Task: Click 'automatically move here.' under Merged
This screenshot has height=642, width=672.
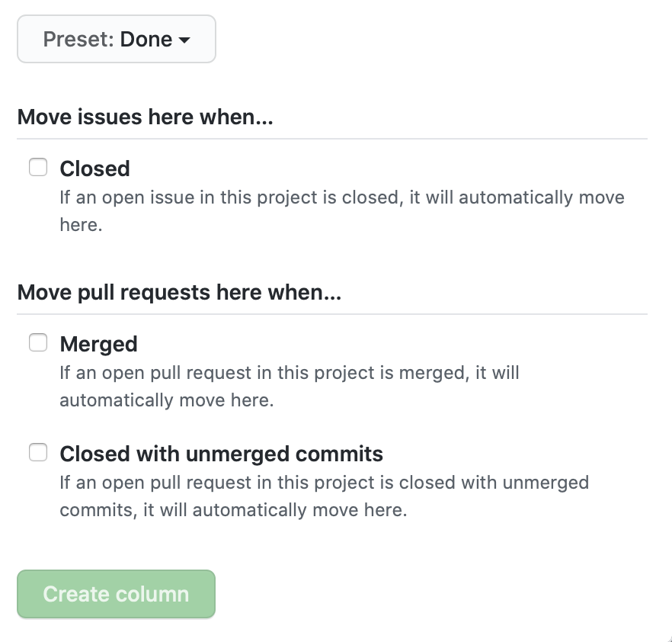Action: [166, 400]
